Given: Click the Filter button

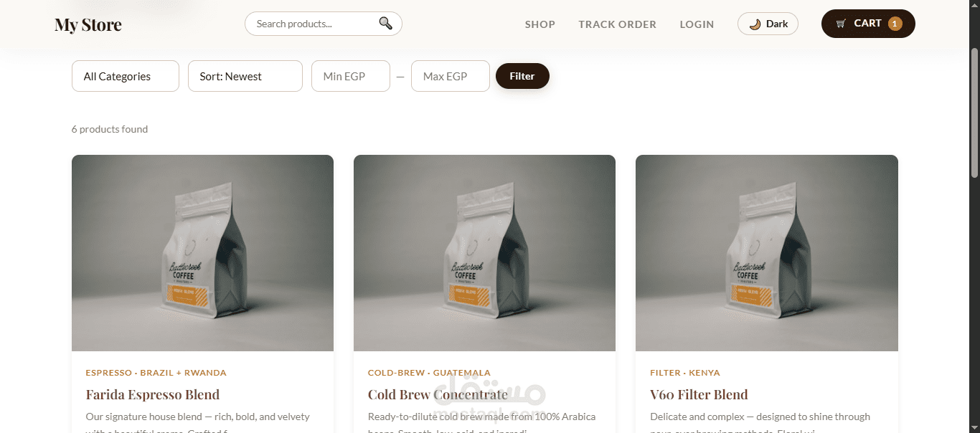Looking at the screenshot, I should click(x=522, y=76).
